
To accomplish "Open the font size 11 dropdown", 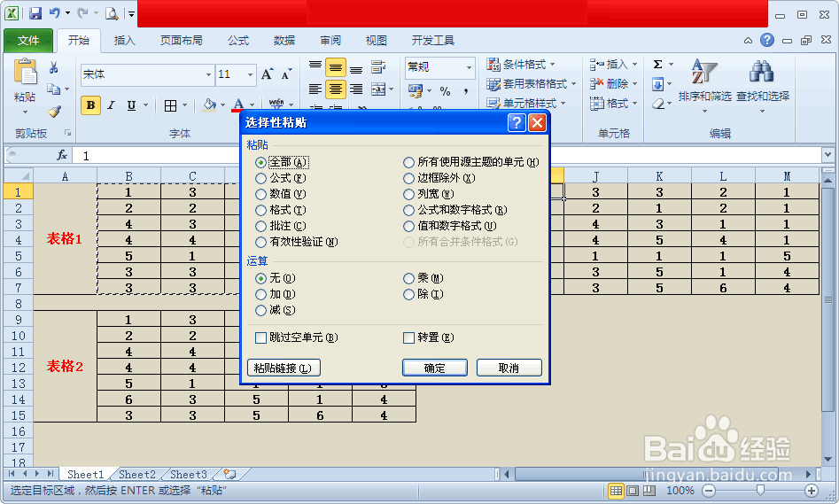I will [250, 74].
